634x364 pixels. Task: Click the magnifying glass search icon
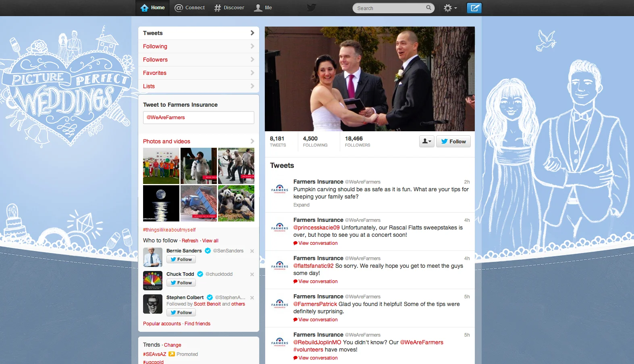tap(428, 8)
